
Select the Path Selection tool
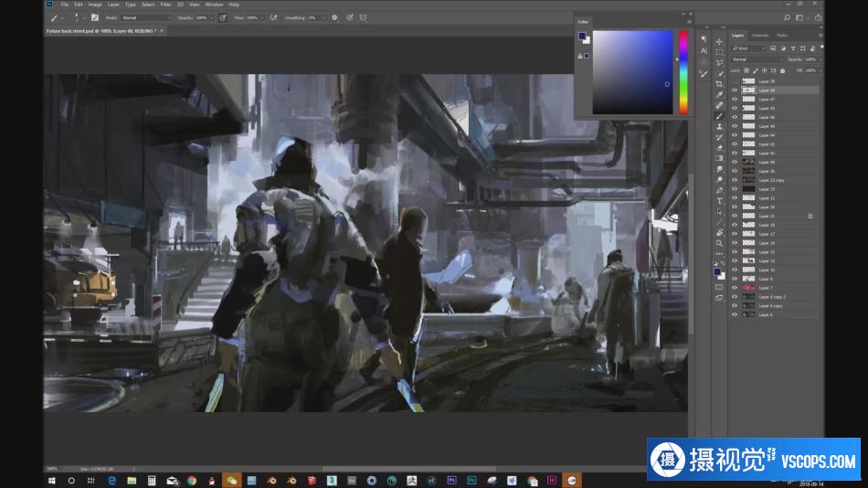tap(719, 212)
